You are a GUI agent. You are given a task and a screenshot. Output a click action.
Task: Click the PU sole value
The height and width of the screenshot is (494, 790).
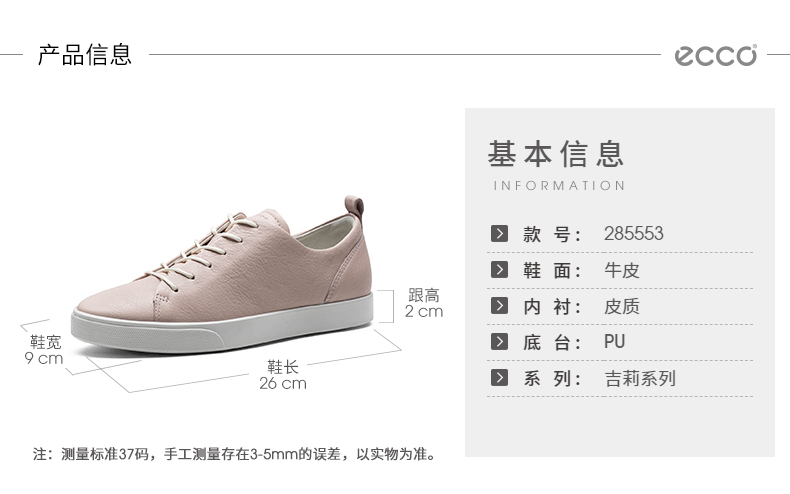(x=615, y=342)
